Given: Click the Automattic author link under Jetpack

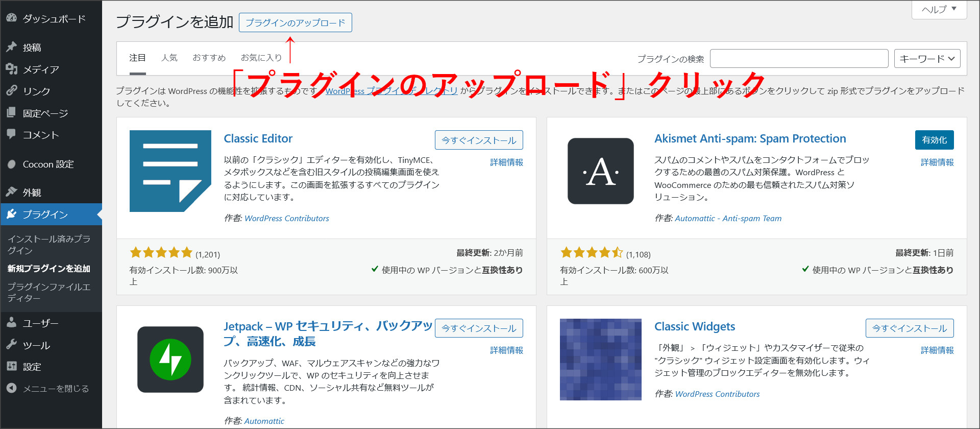Looking at the screenshot, I should coord(264,421).
